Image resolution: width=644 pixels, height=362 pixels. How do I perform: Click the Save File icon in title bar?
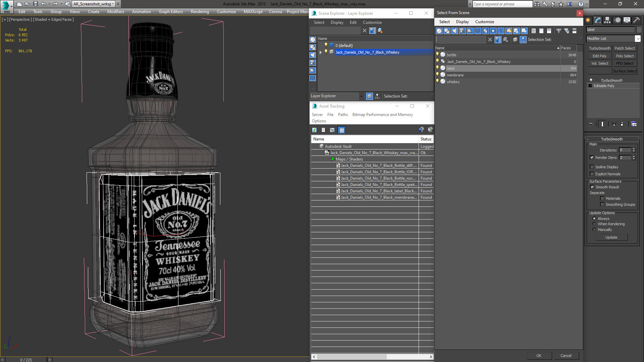35,4
